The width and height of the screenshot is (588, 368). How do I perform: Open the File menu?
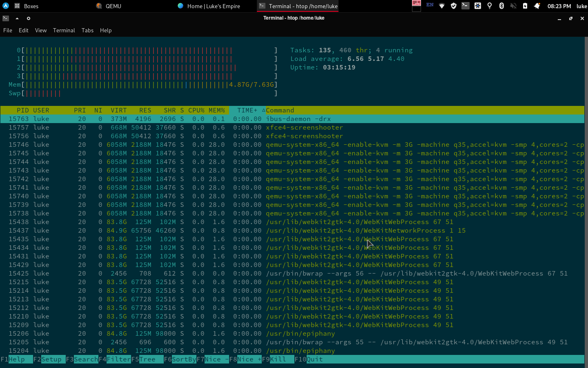click(x=8, y=30)
